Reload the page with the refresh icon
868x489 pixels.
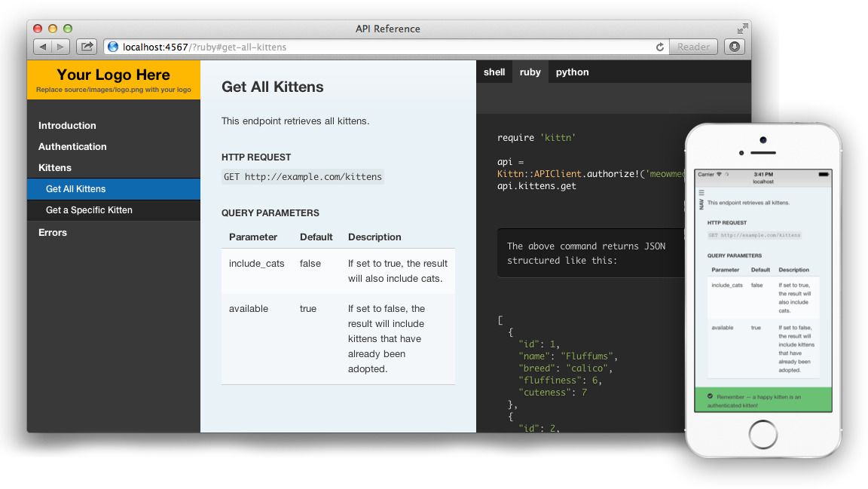tap(660, 46)
